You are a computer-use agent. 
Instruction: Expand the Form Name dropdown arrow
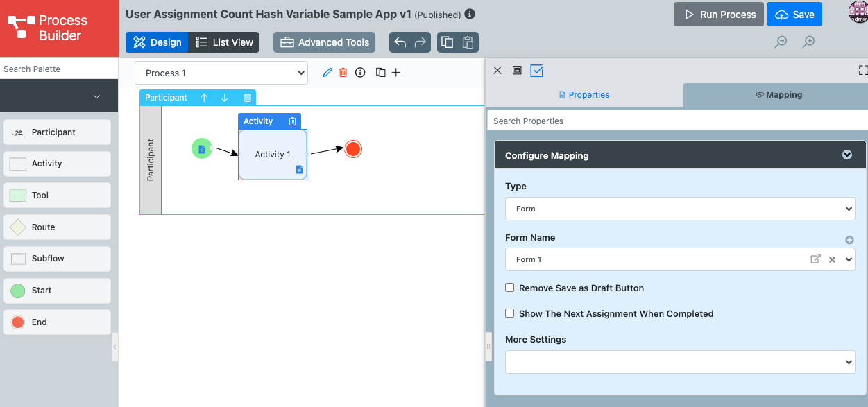[848, 259]
